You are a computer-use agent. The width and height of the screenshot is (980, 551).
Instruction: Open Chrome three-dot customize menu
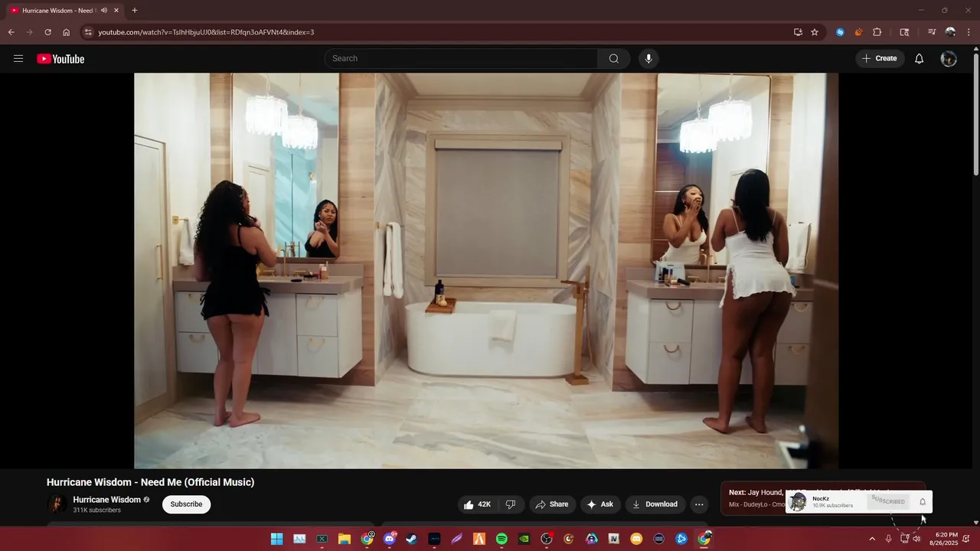click(969, 32)
